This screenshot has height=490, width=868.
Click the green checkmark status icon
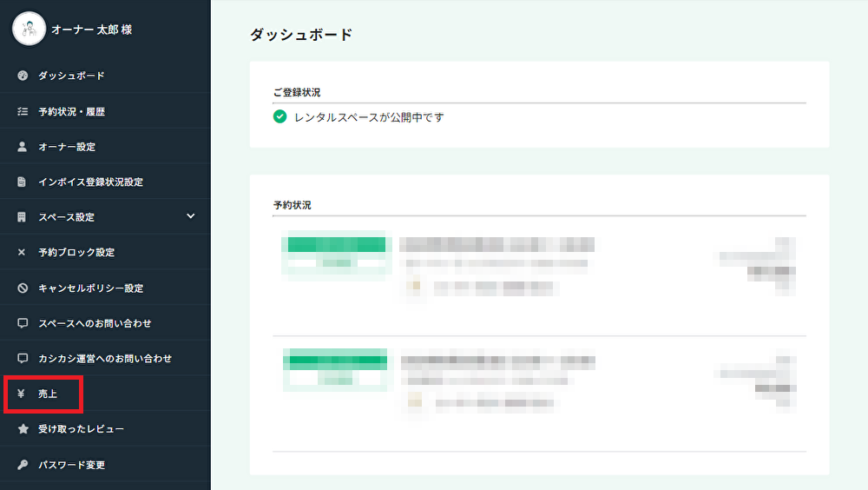pyautogui.click(x=279, y=117)
